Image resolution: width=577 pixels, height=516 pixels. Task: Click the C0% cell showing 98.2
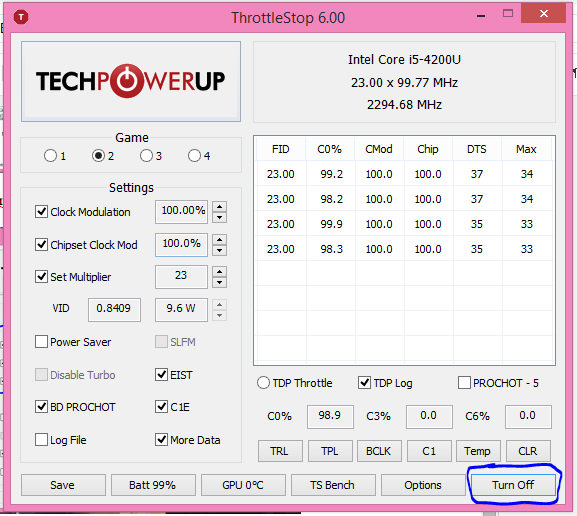click(x=331, y=199)
